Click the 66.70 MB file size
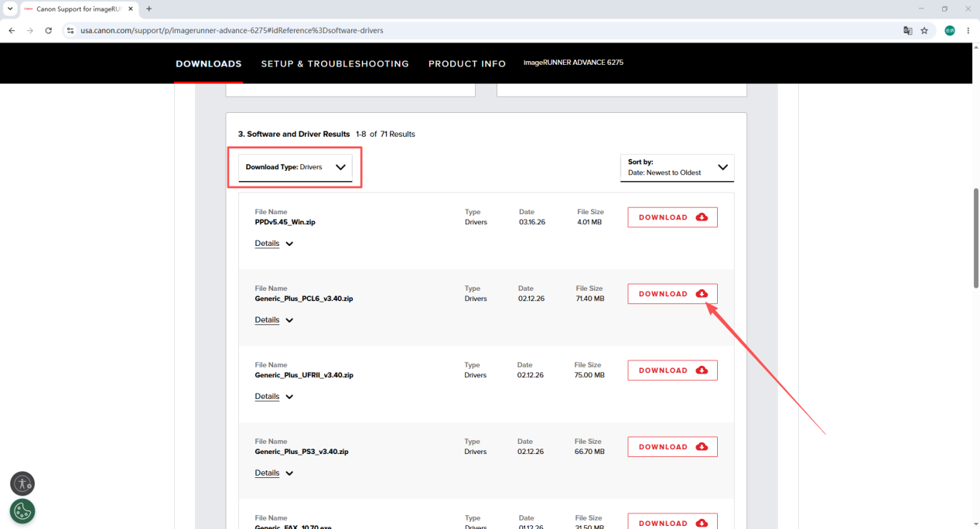This screenshot has width=980, height=529. 590,452
